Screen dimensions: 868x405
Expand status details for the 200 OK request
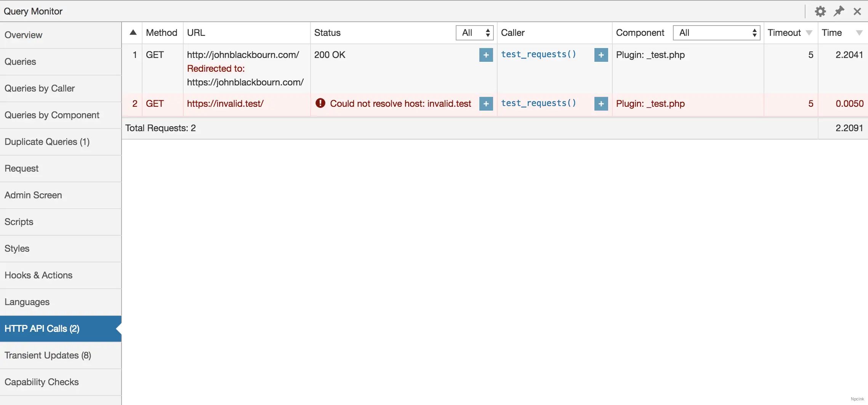coord(485,55)
